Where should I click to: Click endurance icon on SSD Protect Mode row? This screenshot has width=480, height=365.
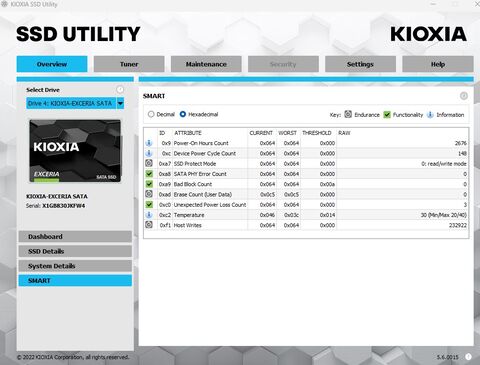click(149, 163)
